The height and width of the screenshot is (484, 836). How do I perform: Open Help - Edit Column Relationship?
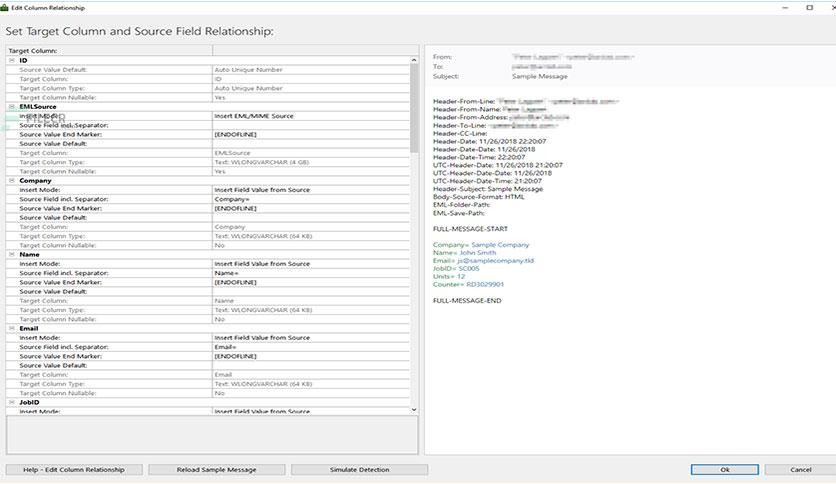pyautogui.click(x=74, y=470)
